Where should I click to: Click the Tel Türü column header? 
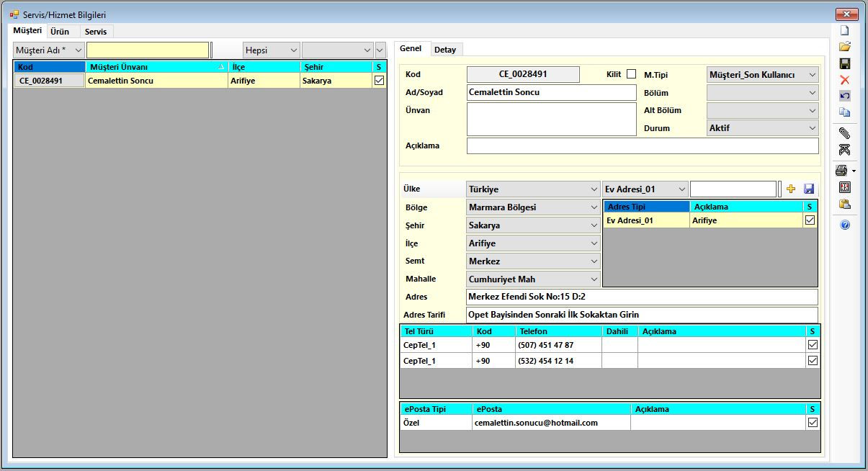[437, 331]
